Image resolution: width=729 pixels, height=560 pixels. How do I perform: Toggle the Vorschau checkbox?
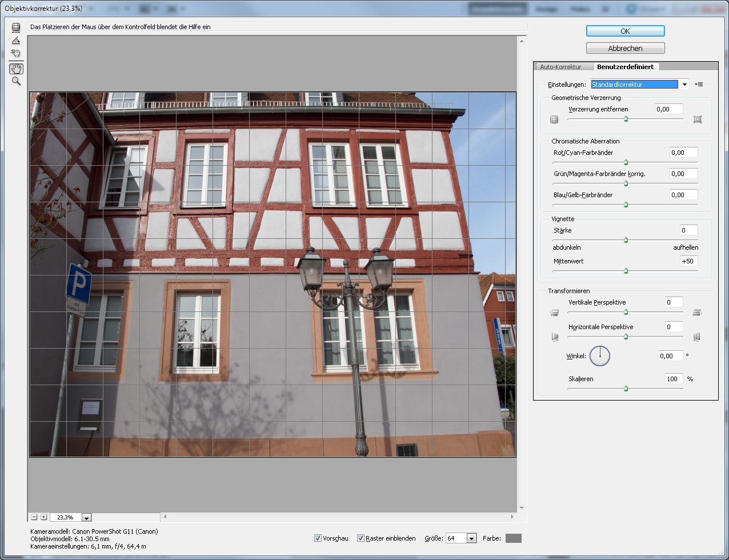(318, 538)
